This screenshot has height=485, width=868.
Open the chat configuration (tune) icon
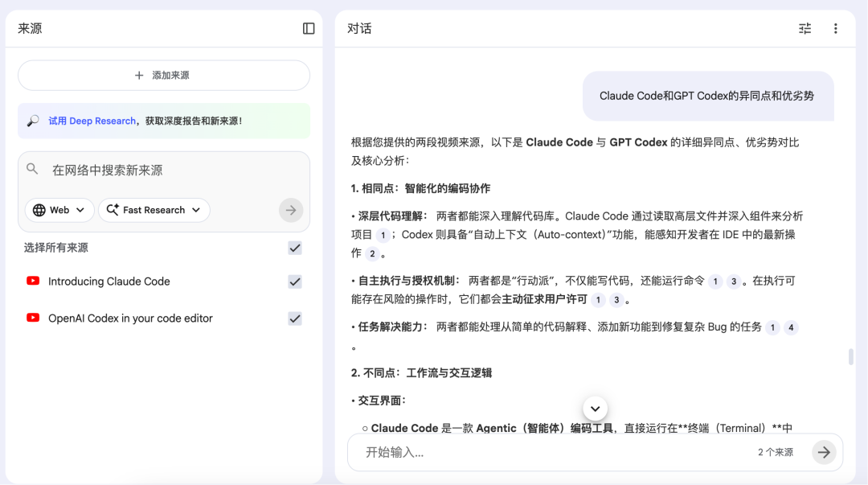pyautogui.click(x=805, y=28)
